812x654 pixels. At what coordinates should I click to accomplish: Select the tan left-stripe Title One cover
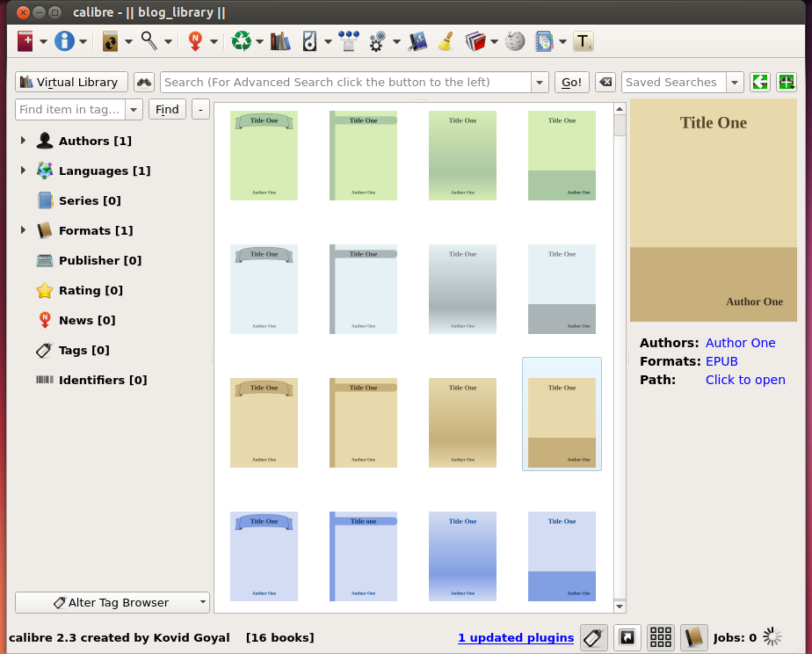(364, 423)
